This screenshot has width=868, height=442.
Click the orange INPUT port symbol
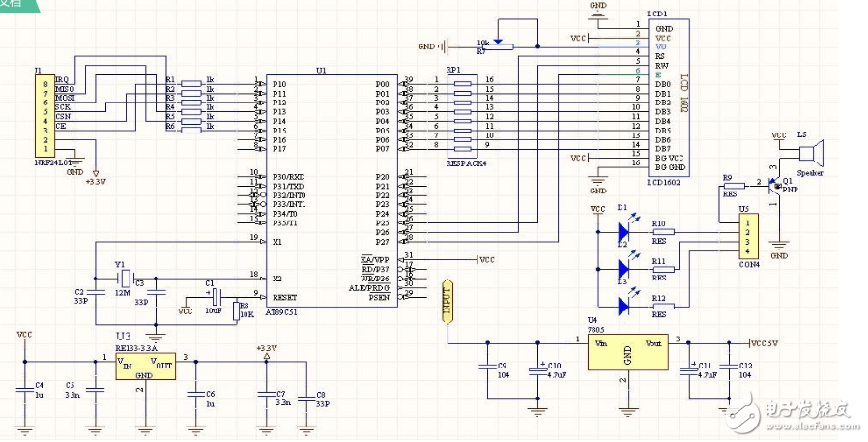[447, 301]
